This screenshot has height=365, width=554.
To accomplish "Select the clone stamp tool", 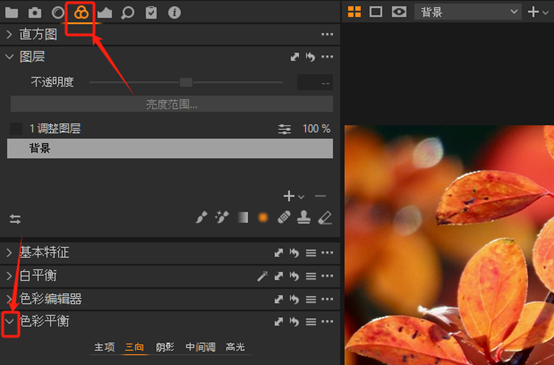I will 304,218.
